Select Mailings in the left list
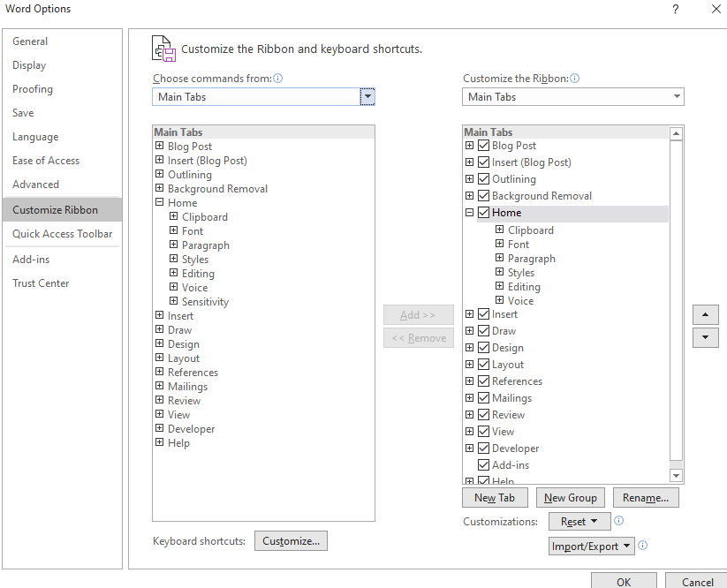Image resolution: width=727 pixels, height=588 pixels. pos(188,387)
